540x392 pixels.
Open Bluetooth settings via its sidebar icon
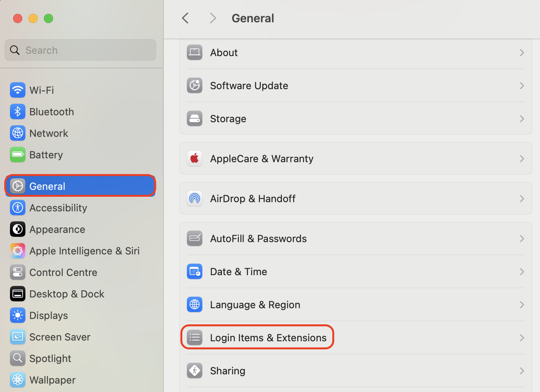[18, 111]
